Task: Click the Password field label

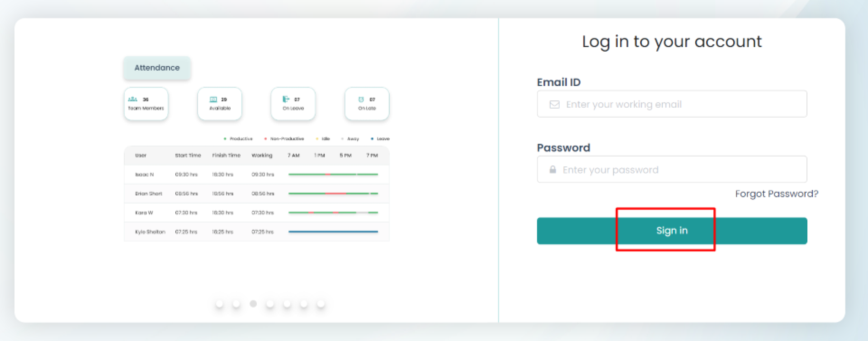Action: [x=563, y=148]
